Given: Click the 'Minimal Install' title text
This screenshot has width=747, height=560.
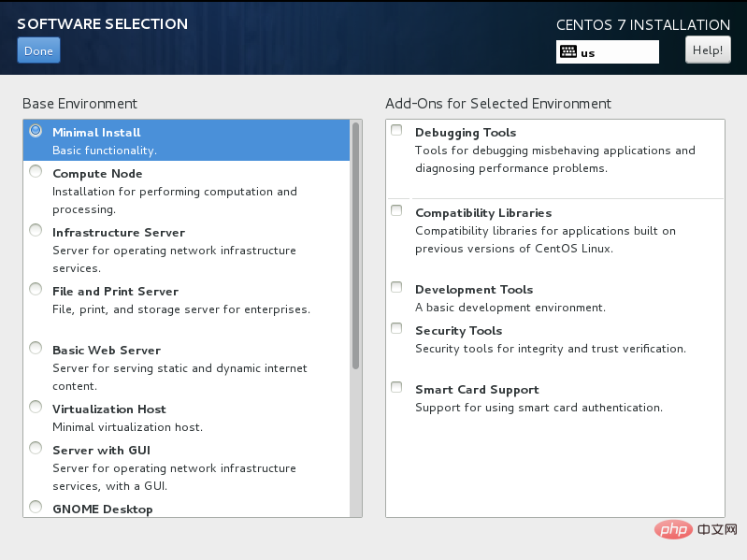Looking at the screenshot, I should click(x=96, y=133).
